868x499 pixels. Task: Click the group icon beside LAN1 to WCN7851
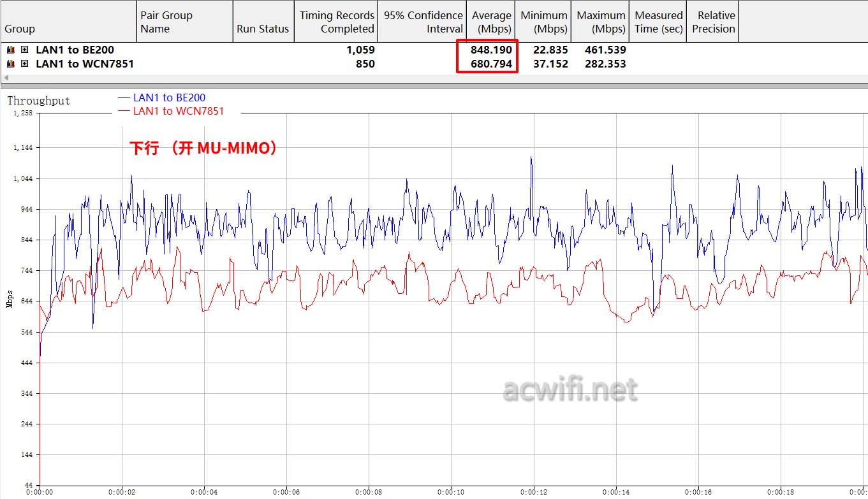(10, 64)
